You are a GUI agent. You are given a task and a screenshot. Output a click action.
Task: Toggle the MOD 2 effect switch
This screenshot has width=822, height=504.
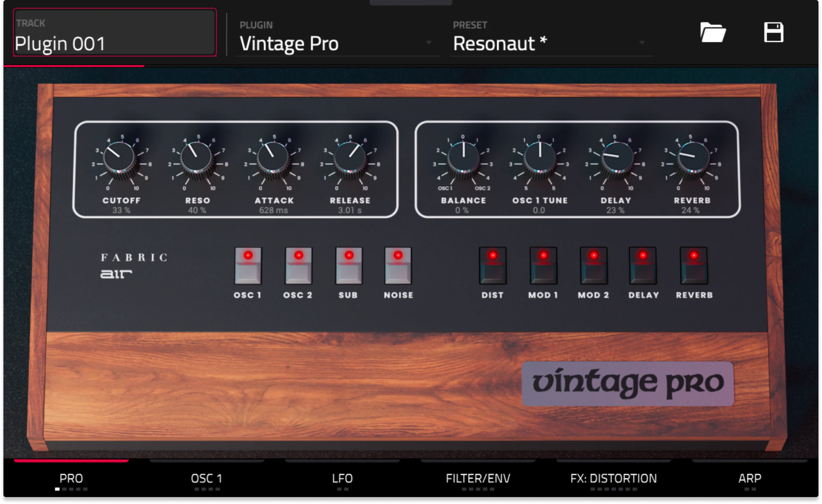click(593, 267)
